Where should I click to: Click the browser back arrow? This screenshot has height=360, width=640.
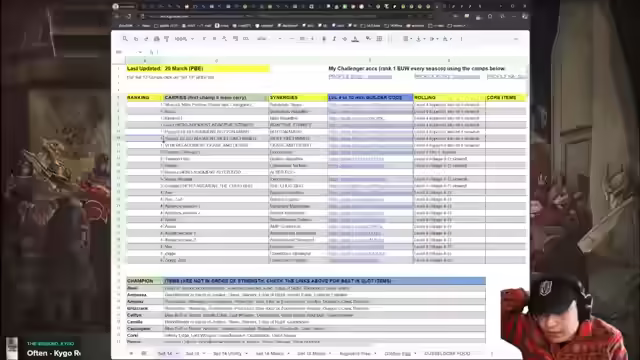[x=117, y=16]
